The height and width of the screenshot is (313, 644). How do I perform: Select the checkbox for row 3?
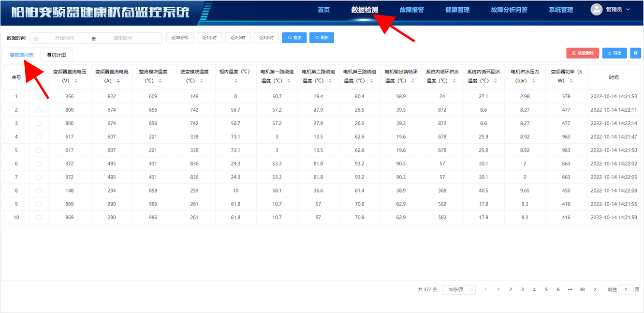(x=39, y=123)
